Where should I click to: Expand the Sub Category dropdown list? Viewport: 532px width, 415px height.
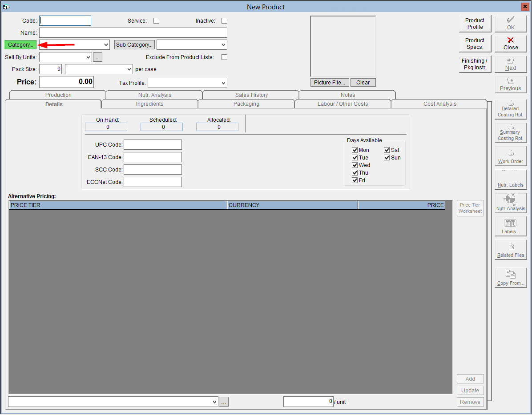pyautogui.click(x=223, y=45)
